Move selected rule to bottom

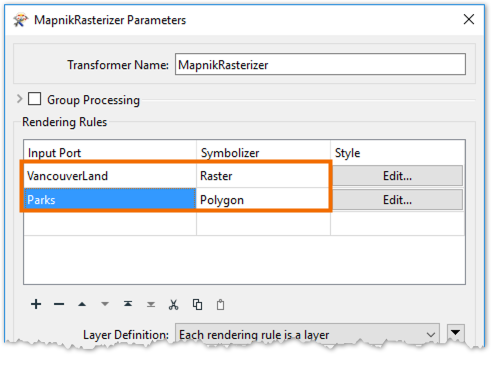tap(151, 304)
